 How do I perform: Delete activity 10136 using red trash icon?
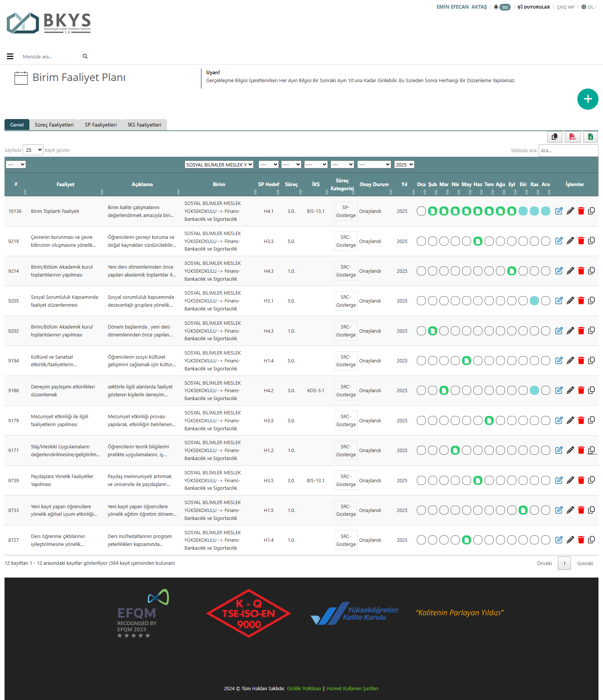[581, 211]
